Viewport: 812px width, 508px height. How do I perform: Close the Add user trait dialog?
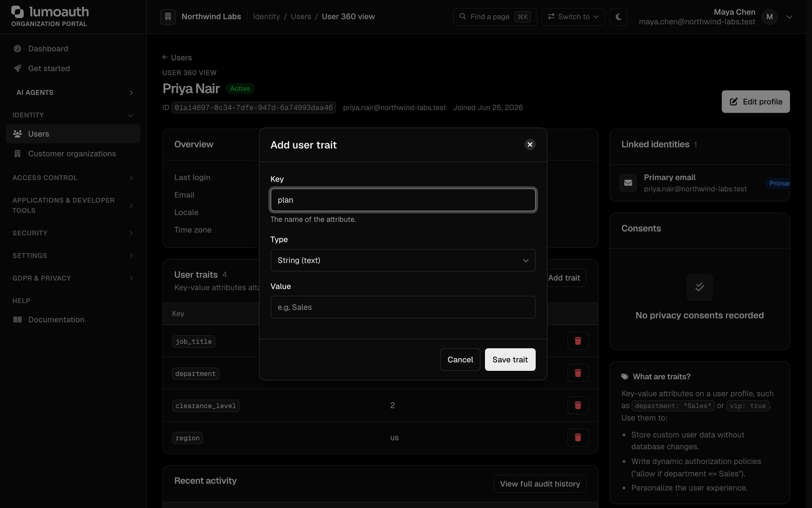[530, 144]
